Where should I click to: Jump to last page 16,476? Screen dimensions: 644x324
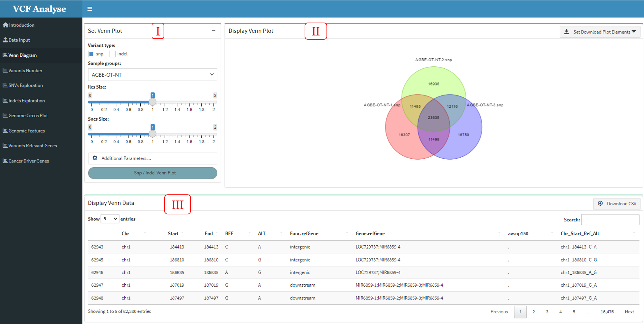click(x=607, y=312)
